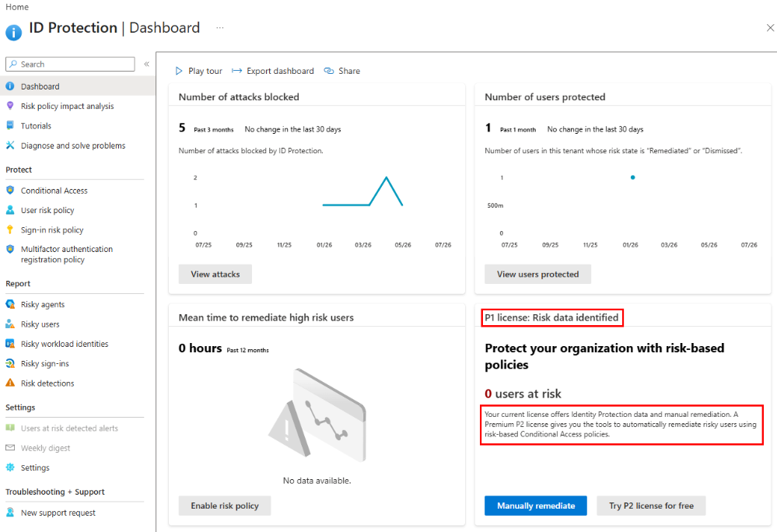This screenshot has width=777, height=532.
Task: Click 'No data available.' text
Action: point(317,481)
